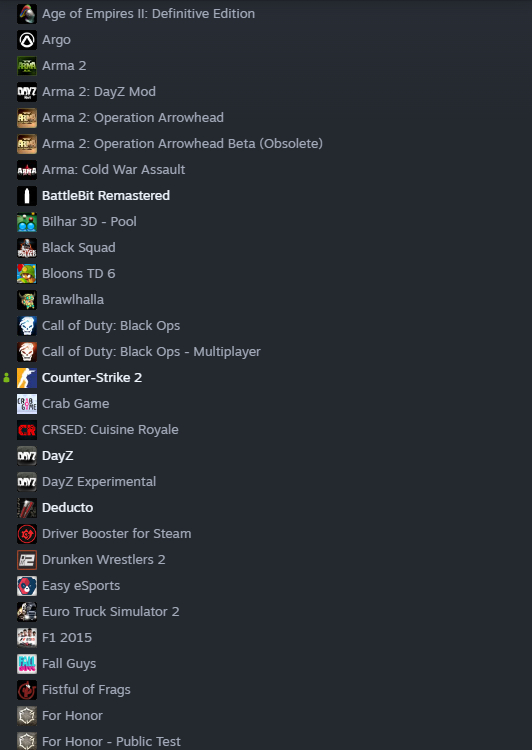
Task: Choose Euro Truck Simulator 2
Action: (111, 612)
